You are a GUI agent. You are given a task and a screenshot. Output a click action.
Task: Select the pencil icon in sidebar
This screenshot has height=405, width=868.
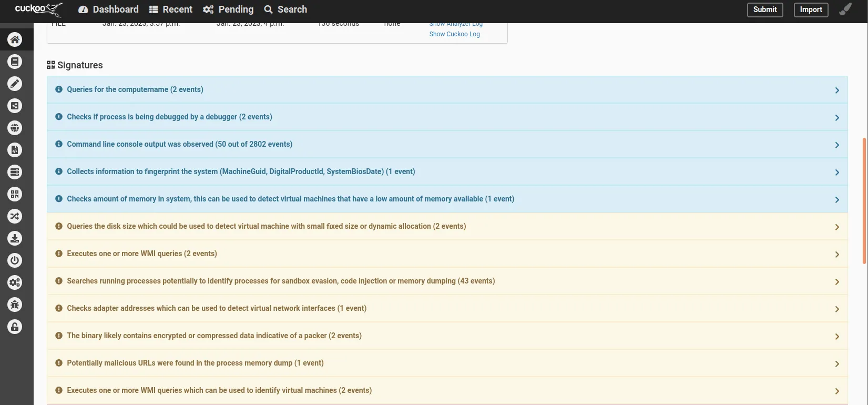(15, 84)
